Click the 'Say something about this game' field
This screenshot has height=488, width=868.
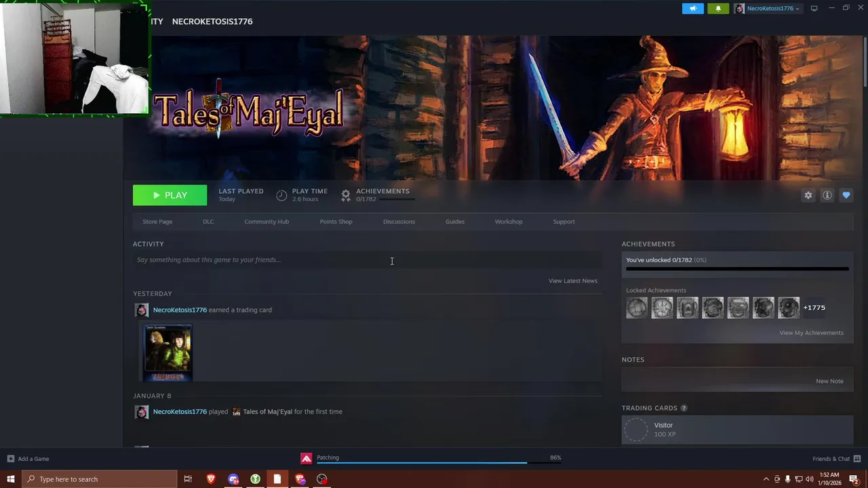(x=368, y=260)
